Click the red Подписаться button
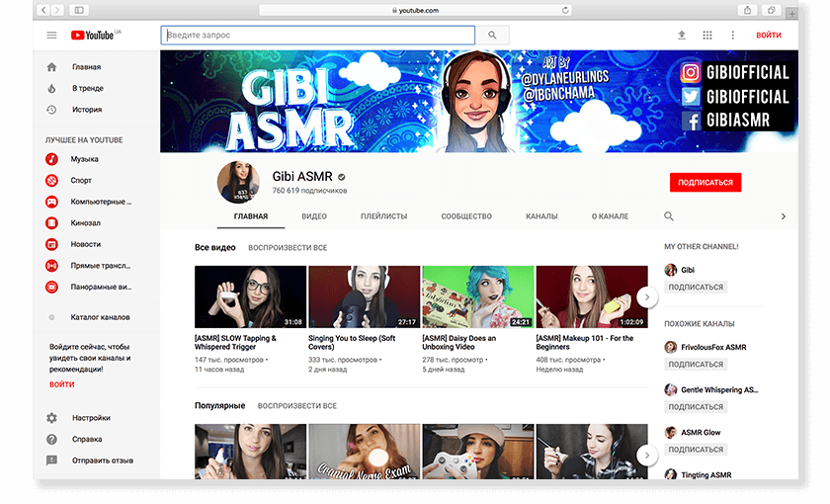Image resolution: width=830 pixels, height=504 pixels. 705,183
